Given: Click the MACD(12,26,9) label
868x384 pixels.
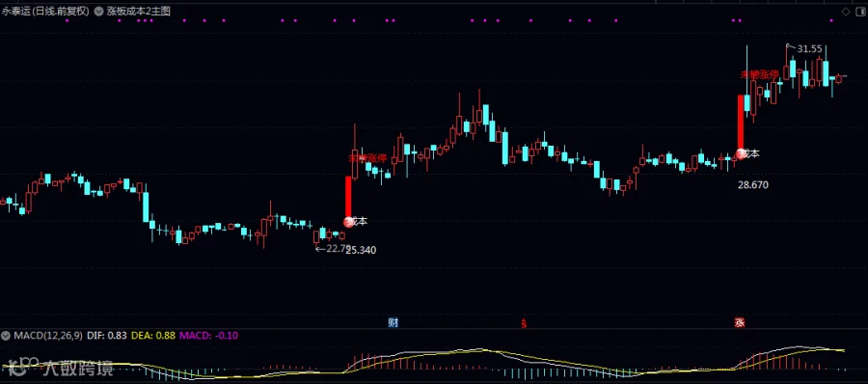Looking at the screenshot, I should coord(48,336).
